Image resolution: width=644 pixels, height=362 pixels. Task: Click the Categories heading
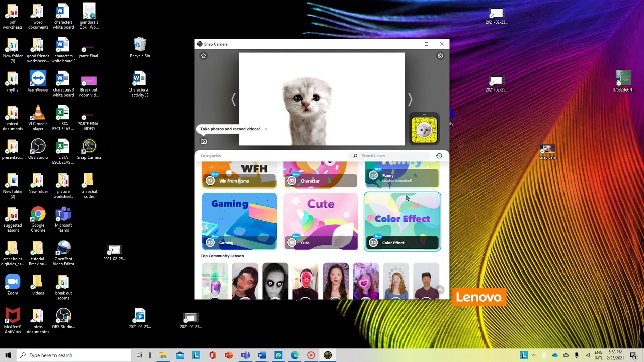point(211,156)
